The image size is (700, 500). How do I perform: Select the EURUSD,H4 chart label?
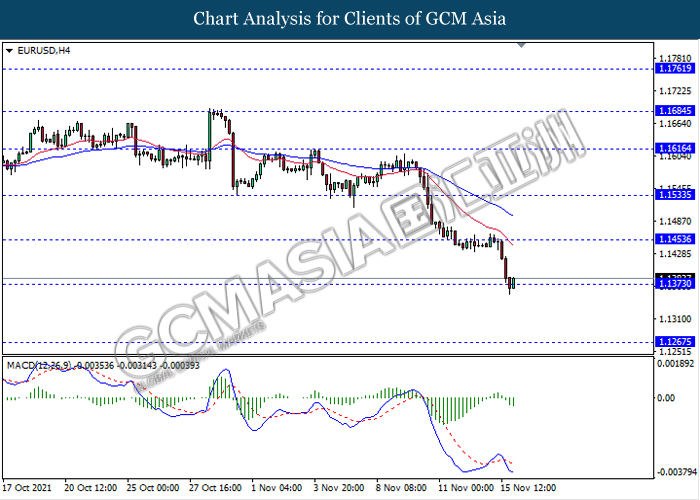pyautogui.click(x=43, y=51)
